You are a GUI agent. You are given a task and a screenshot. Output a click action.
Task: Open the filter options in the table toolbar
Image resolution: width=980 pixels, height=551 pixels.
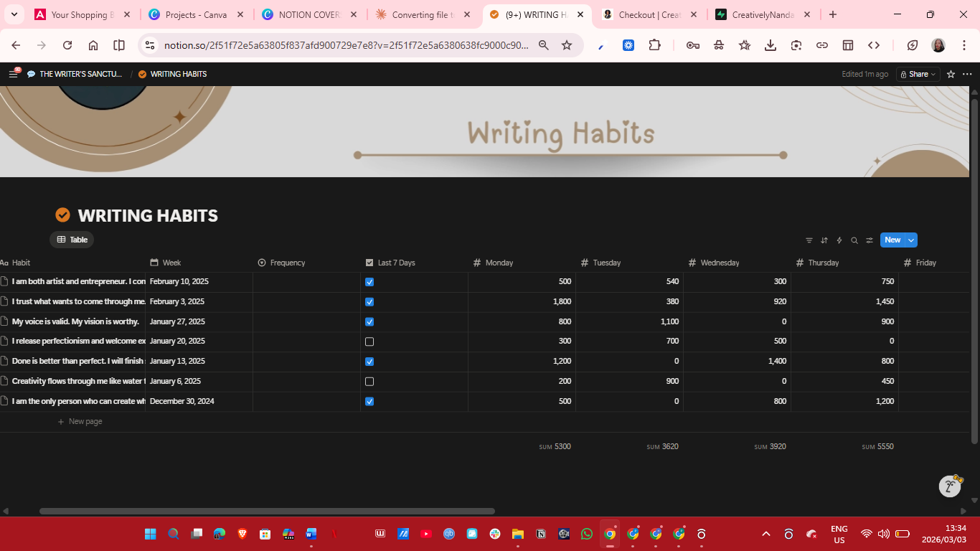809,240
